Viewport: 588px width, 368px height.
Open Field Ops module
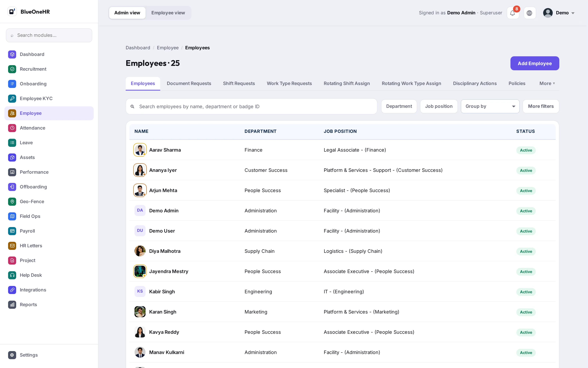tap(49, 216)
